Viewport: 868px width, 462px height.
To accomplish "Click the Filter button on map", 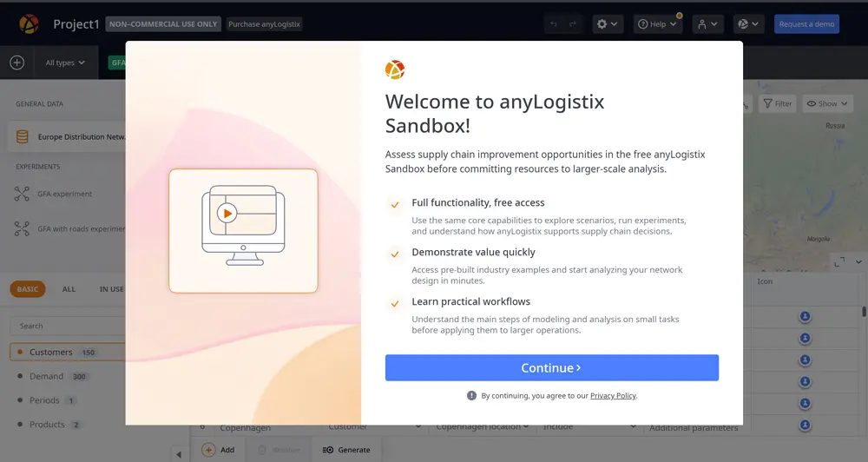I will (x=777, y=103).
